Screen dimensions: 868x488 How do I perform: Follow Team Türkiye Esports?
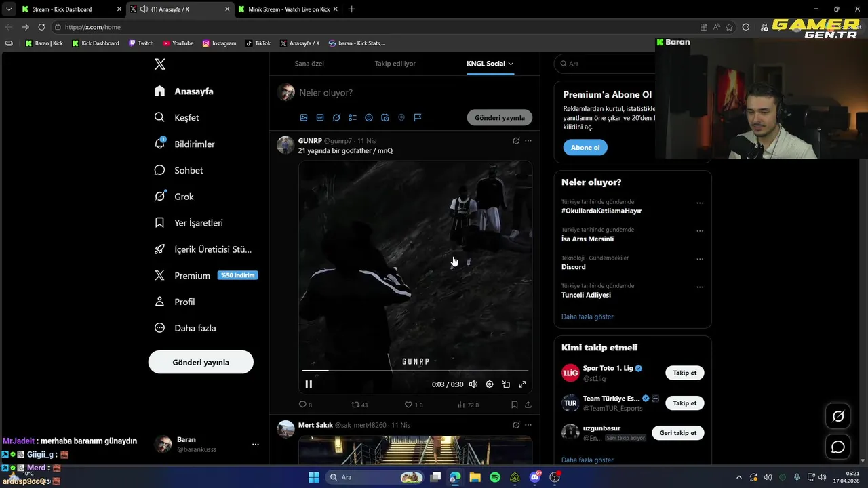tap(685, 403)
